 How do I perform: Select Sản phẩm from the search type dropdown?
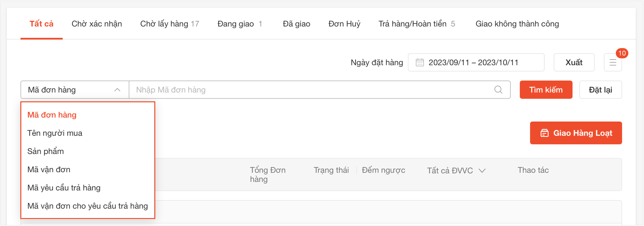click(x=45, y=151)
